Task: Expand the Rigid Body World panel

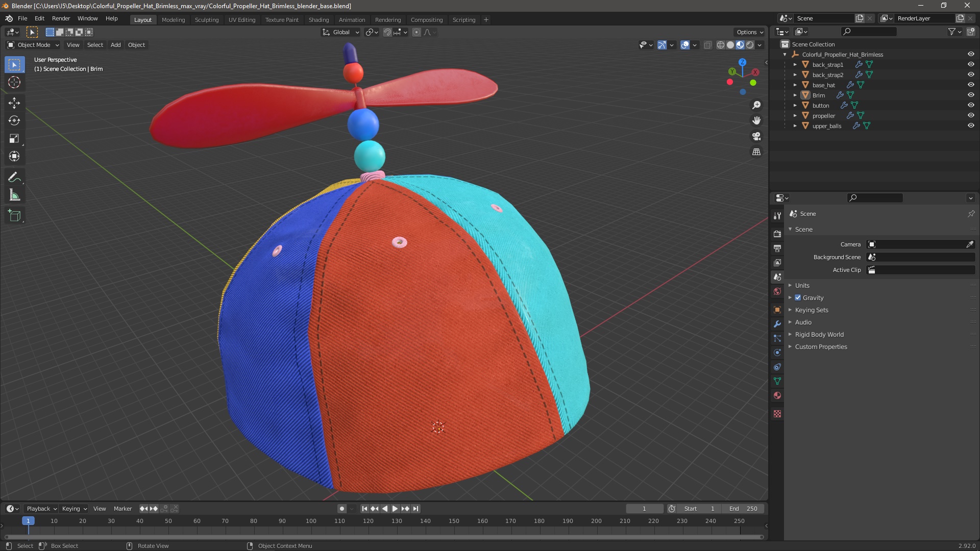Action: pos(819,334)
